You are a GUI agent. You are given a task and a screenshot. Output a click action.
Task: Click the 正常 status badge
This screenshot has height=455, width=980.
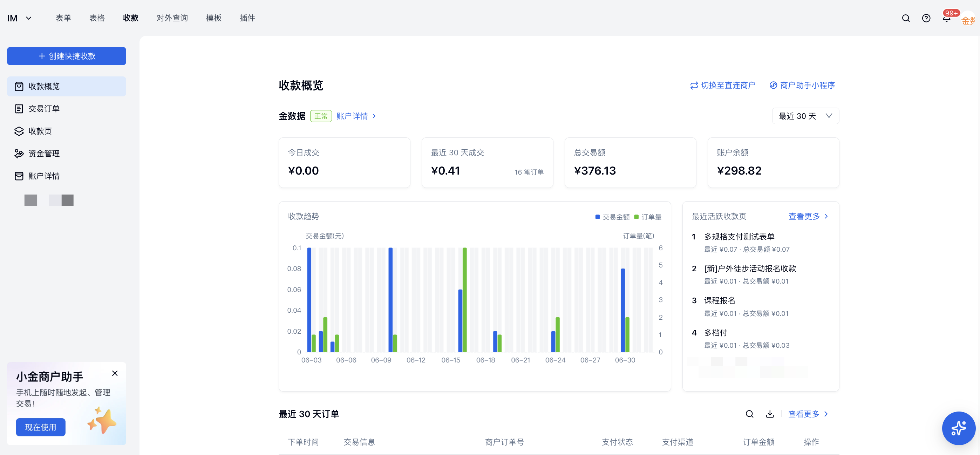tap(321, 116)
